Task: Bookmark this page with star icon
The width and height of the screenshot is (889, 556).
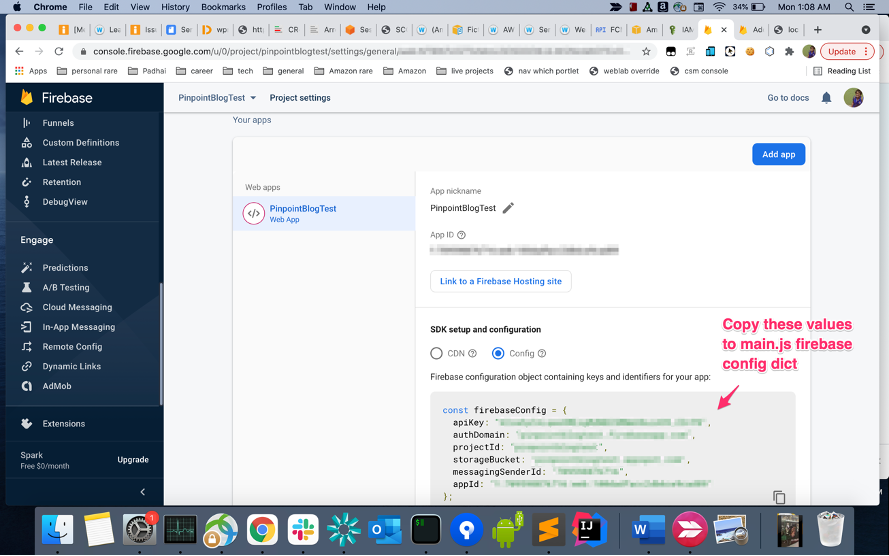Action: pos(646,52)
